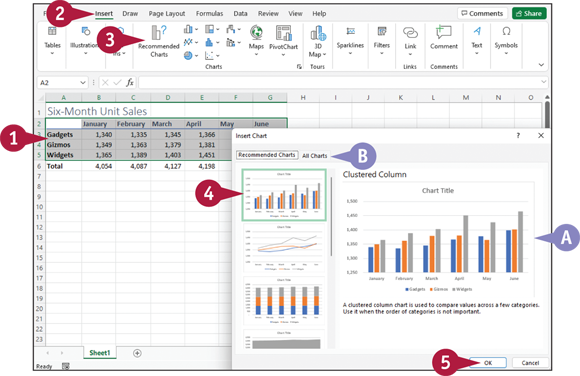Click the Share button
This screenshot has height=376, width=580.
tap(529, 13)
